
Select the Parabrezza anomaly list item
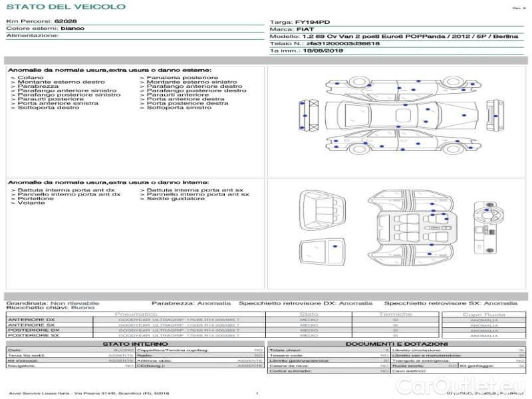pos(38,86)
